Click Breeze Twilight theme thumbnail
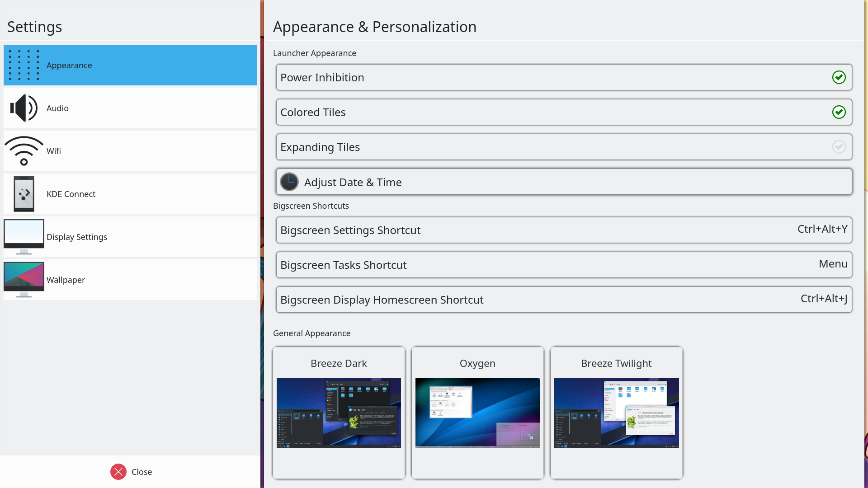The width and height of the screenshot is (868, 488). [x=617, y=413]
